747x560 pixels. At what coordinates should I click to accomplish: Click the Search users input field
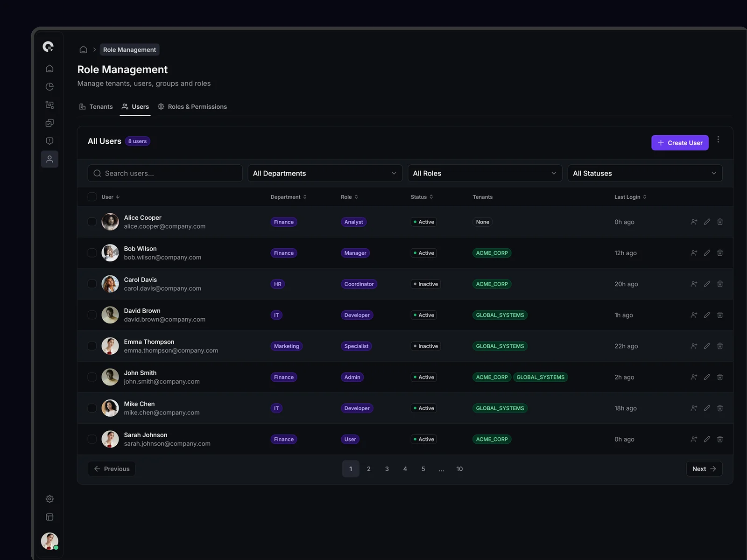click(x=165, y=173)
